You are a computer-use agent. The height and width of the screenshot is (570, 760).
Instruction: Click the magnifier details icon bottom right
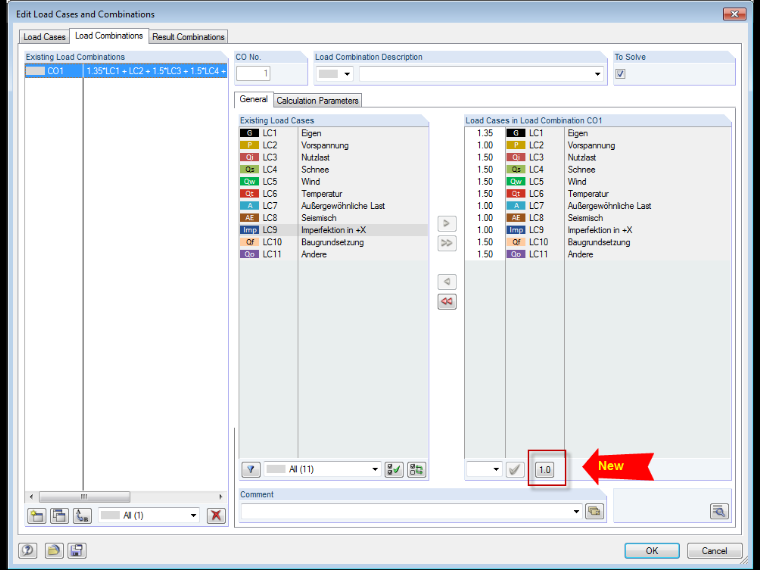[719, 511]
